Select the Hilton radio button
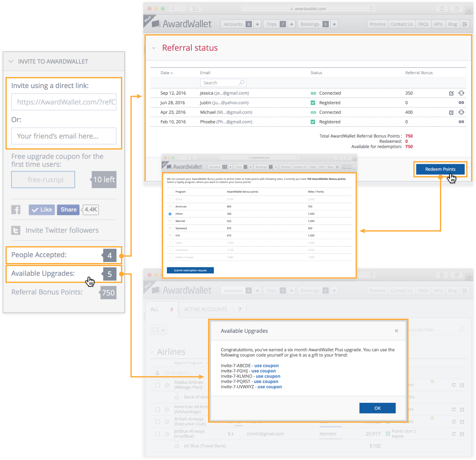Screen dimensions: 476x460 coord(170,214)
